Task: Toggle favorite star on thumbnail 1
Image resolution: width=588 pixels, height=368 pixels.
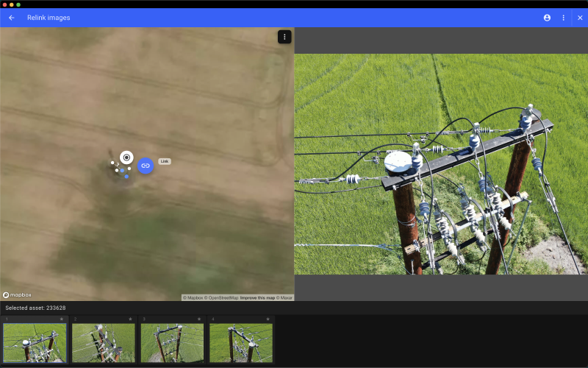Action: (x=62, y=319)
